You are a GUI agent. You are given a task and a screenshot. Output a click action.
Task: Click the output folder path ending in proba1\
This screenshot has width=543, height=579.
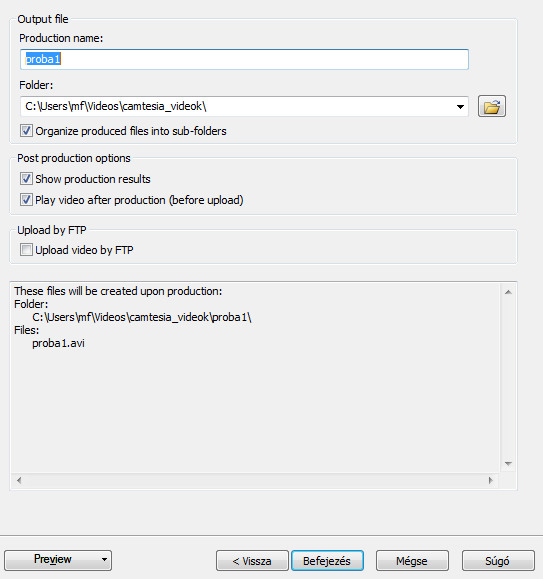pos(142,317)
